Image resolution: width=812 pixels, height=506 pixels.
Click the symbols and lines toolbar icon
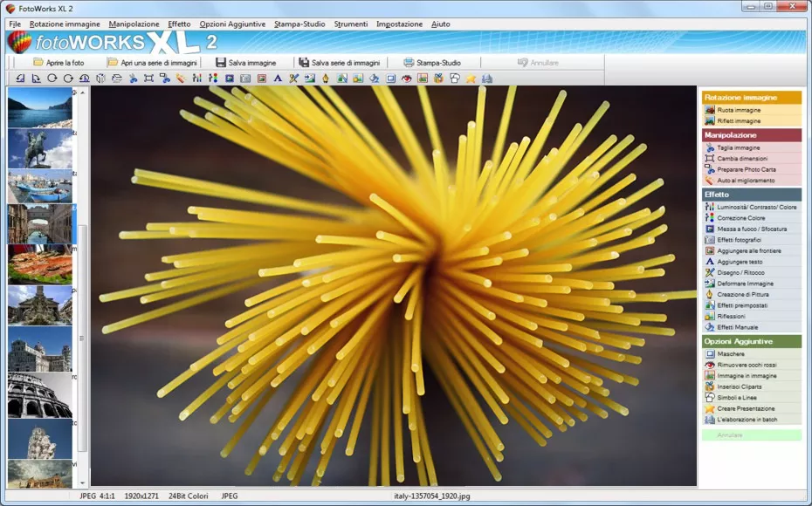(455, 79)
